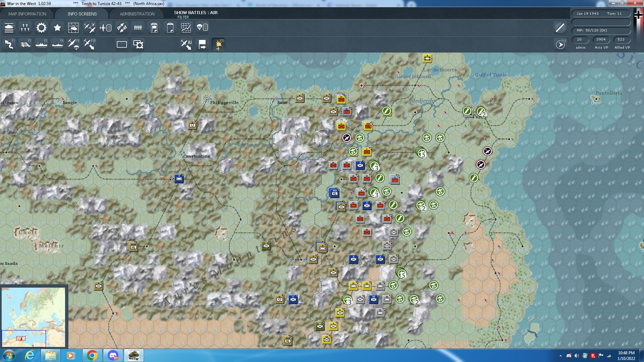Open File Explorer from taskbar
644x362 pixels.
pos(51,355)
